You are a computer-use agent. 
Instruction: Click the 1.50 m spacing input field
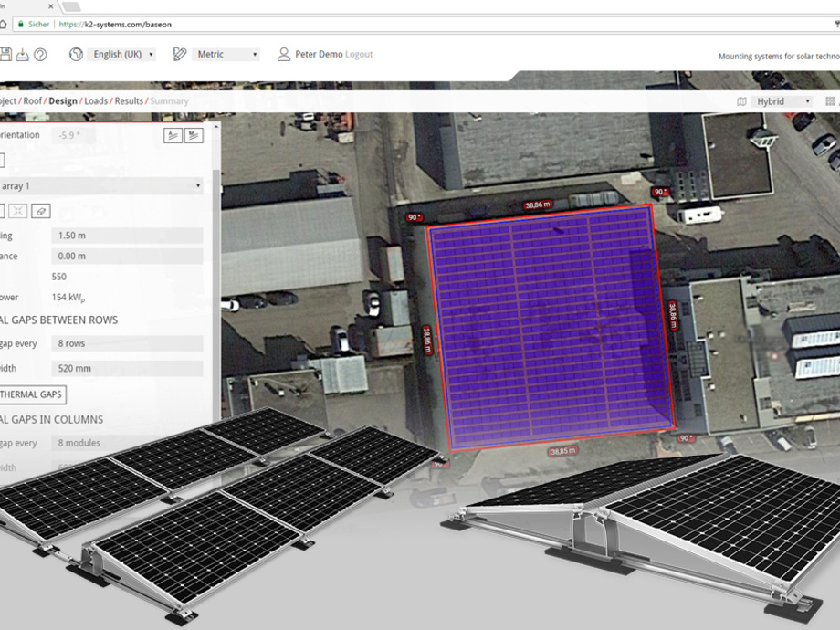pos(126,236)
